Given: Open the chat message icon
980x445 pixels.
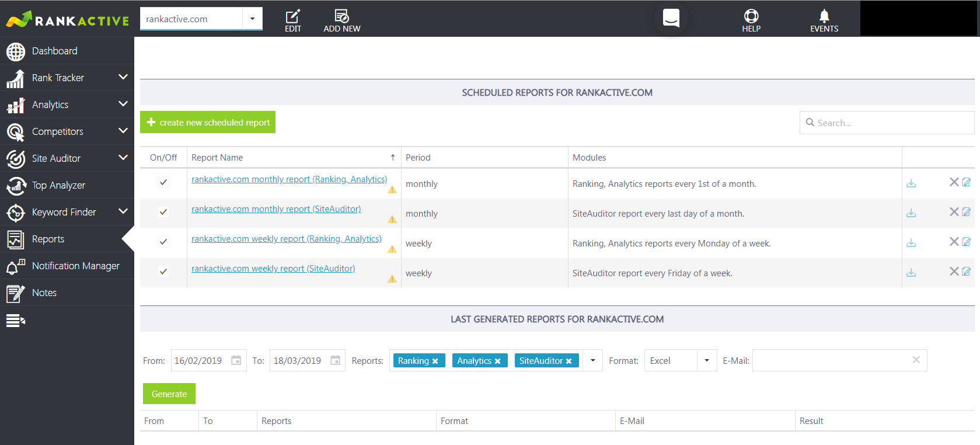Looking at the screenshot, I should 671,18.
